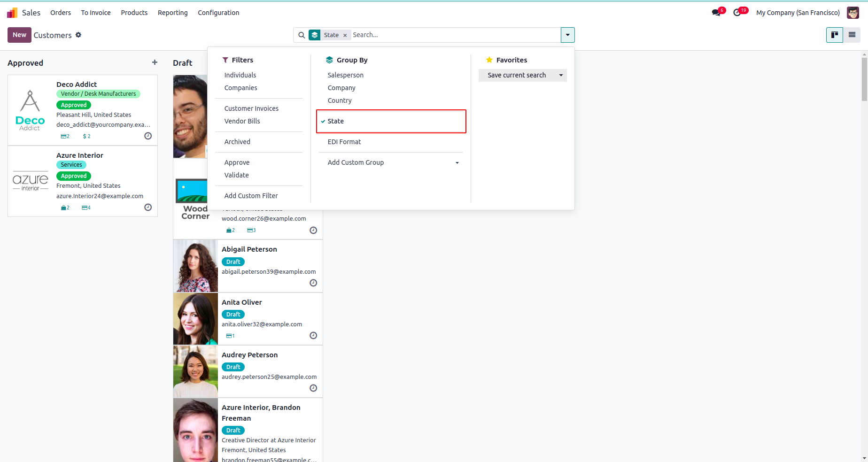Image resolution: width=868 pixels, height=462 pixels.
Task: Uncheck State group by option
Action: [391, 121]
